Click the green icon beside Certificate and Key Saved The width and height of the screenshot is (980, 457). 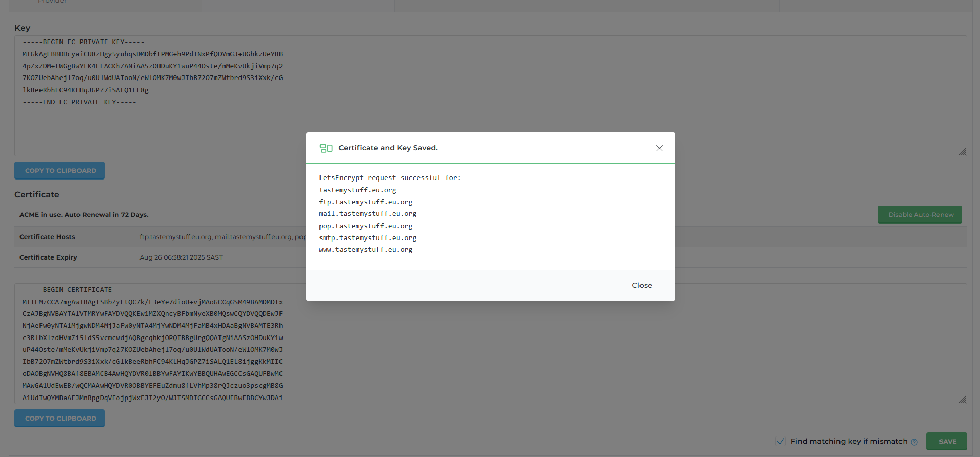(326, 148)
